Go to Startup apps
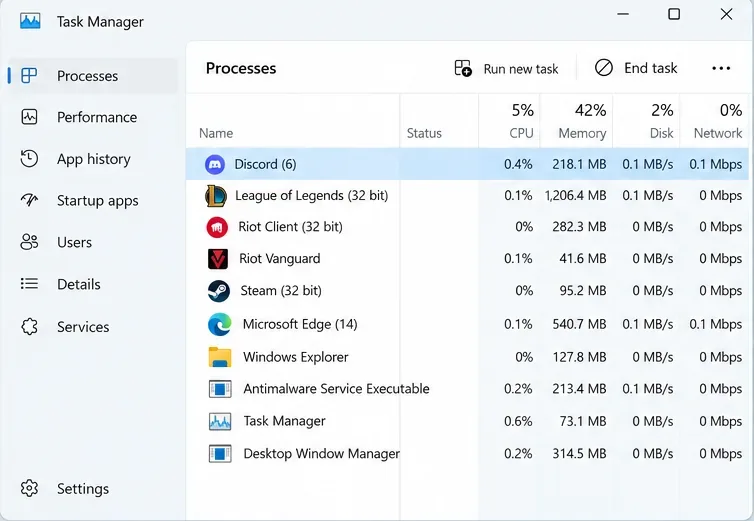 93,200
